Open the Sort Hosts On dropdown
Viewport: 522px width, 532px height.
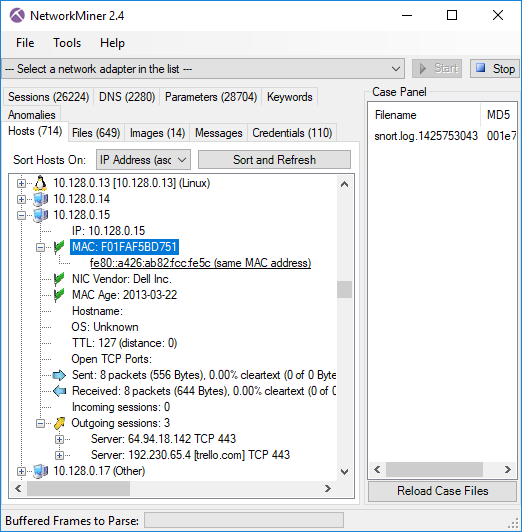(x=143, y=159)
